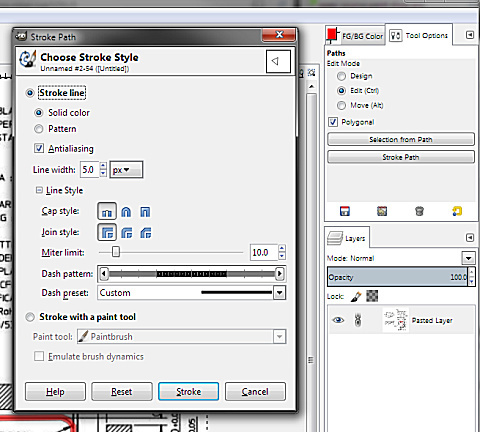Switch to the FG/BG Color tab
Viewport: 480px width, 432px height.
[x=355, y=35]
